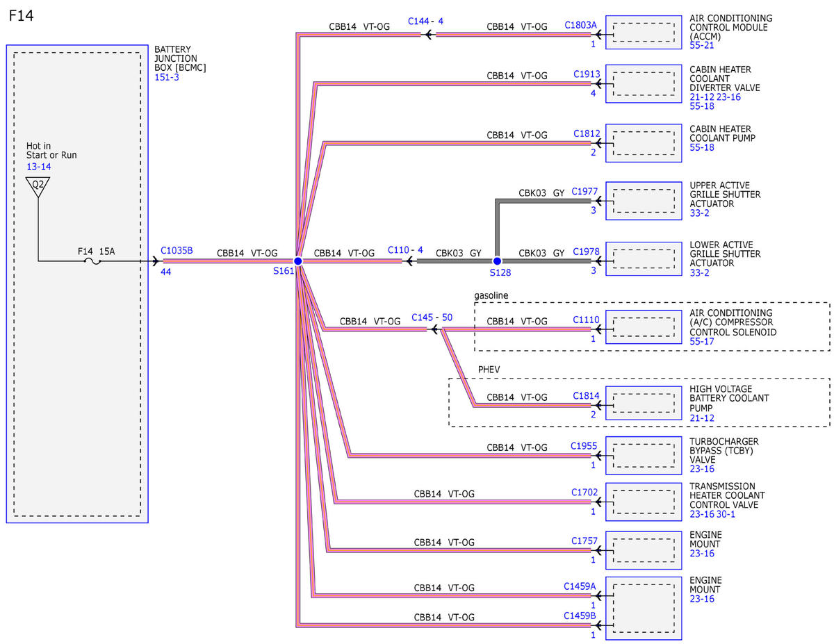Select the High Voltage Battery Coolant Pump box
The width and height of the screenshot is (834, 644).
coord(644,403)
